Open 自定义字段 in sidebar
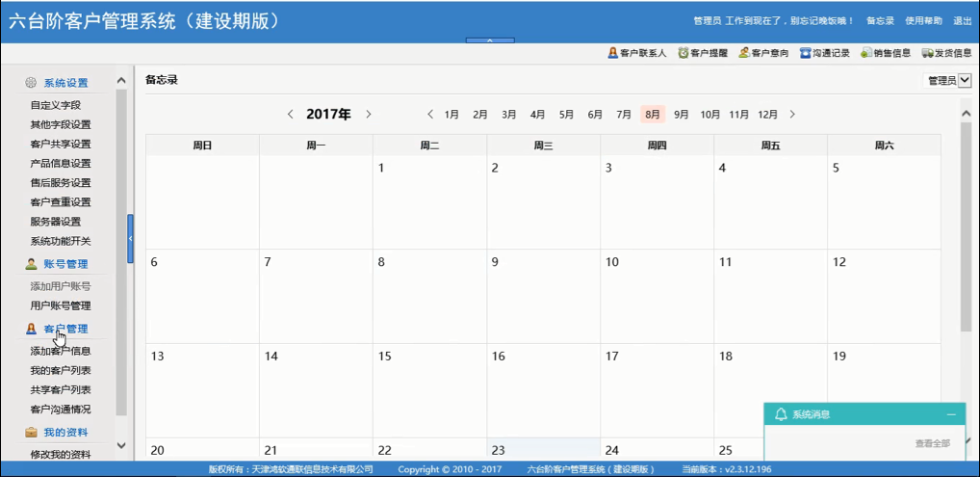The width and height of the screenshot is (980, 477). point(56,105)
